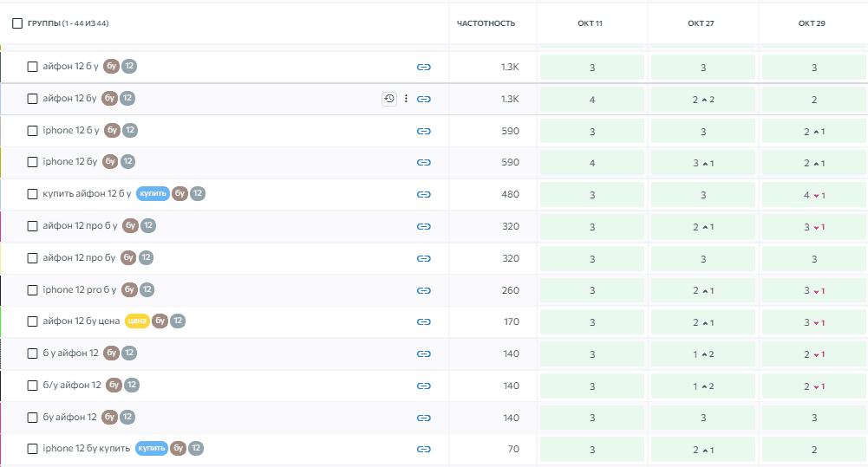Screen dimensions: 868x467
Task: Click frequency value 170
Action: point(512,321)
